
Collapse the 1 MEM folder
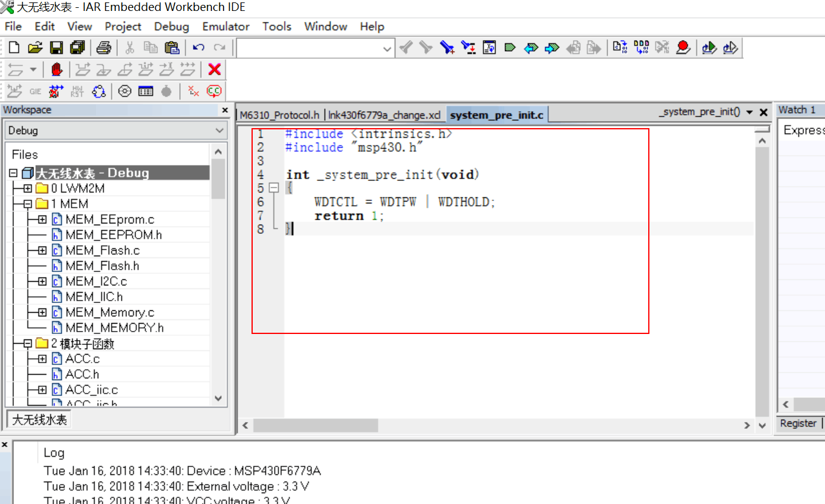click(27, 204)
